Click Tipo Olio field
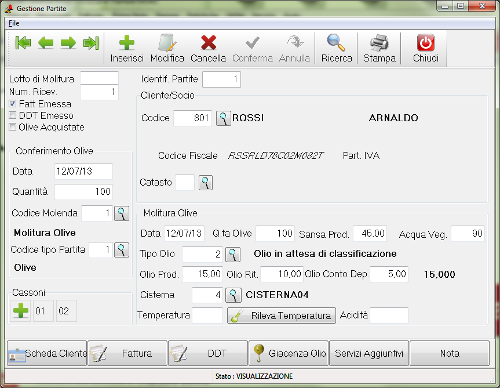The height and width of the screenshot is (388, 500). pos(203,254)
